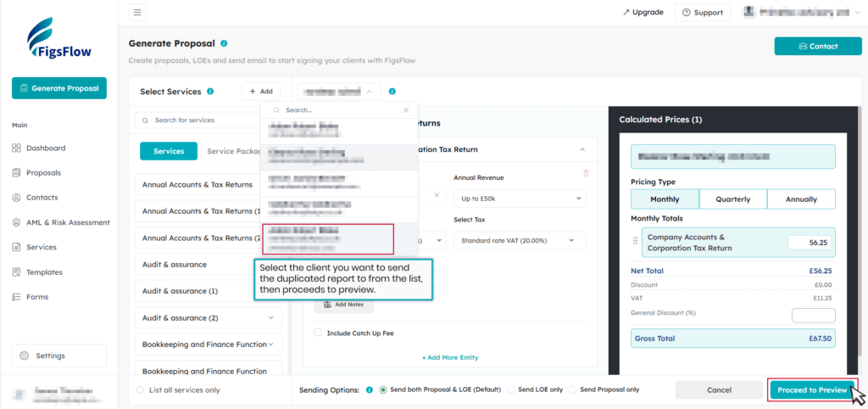Click the Settings gear icon
This screenshot has width=868, height=409.
pos(24,356)
